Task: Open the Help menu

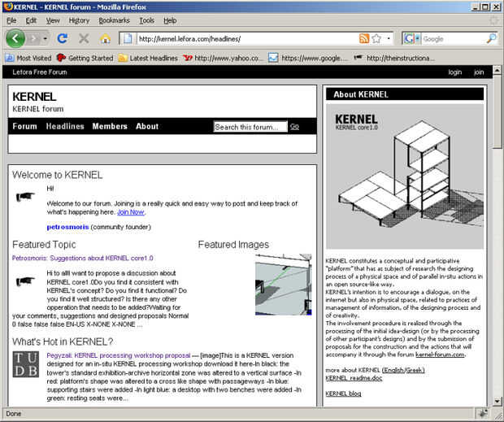Action: pyautogui.click(x=170, y=20)
